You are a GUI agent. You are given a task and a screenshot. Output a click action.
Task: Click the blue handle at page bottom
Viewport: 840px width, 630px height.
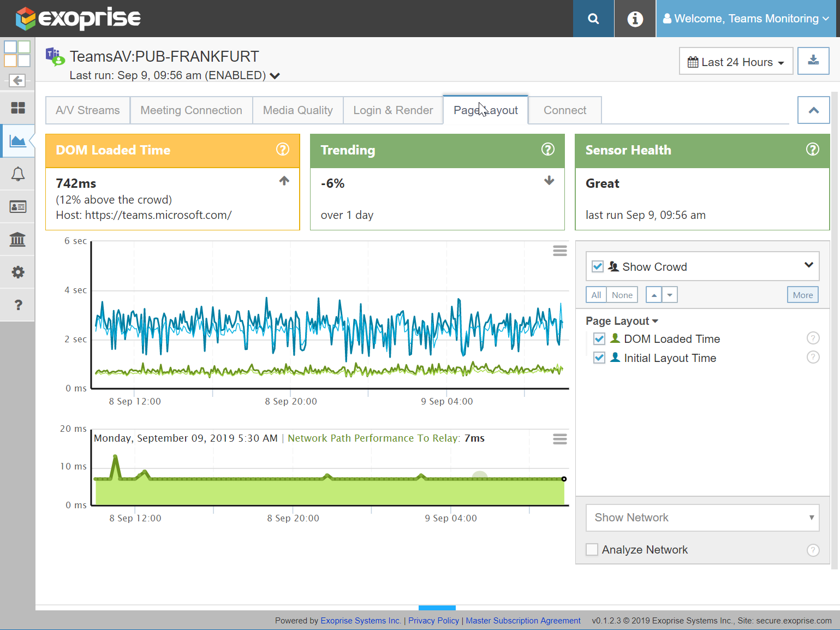click(x=437, y=608)
